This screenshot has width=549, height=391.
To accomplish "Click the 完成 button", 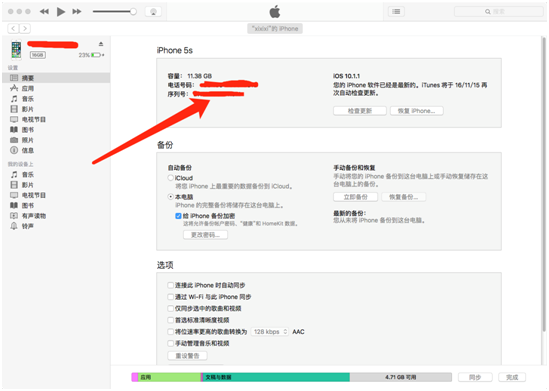I will (x=512, y=377).
